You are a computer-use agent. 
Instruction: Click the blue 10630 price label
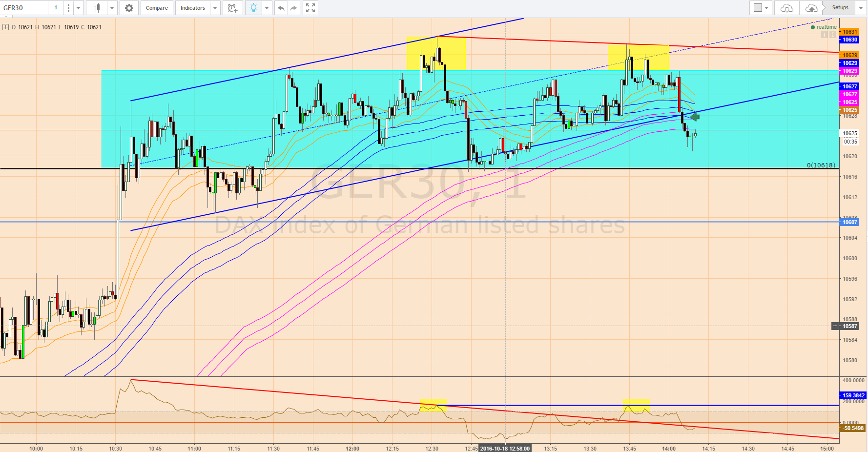pos(849,40)
